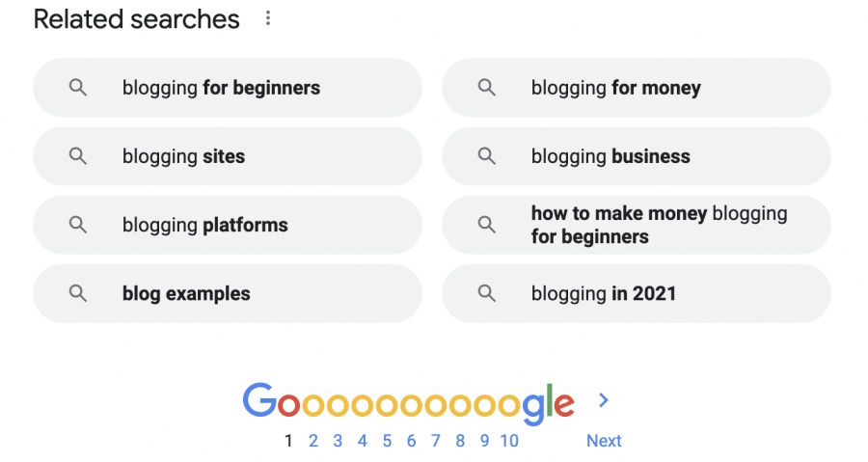The image size is (868, 462).
Task: Select the how to make money blogging suggestion
Action: tap(637, 225)
